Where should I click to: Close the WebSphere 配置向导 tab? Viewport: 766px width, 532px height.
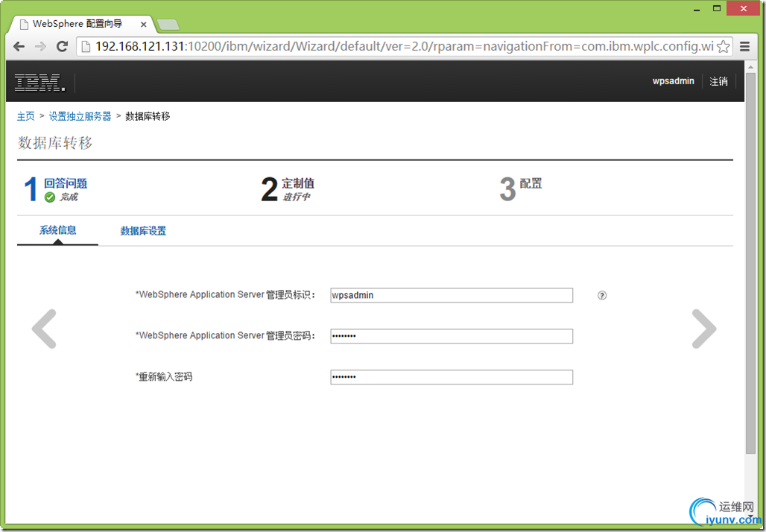(x=144, y=24)
